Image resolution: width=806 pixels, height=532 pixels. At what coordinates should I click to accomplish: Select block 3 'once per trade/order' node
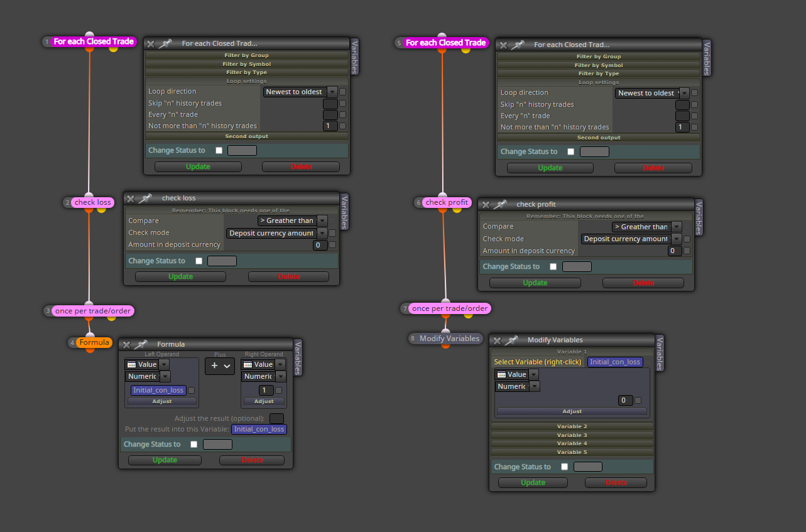click(x=94, y=310)
